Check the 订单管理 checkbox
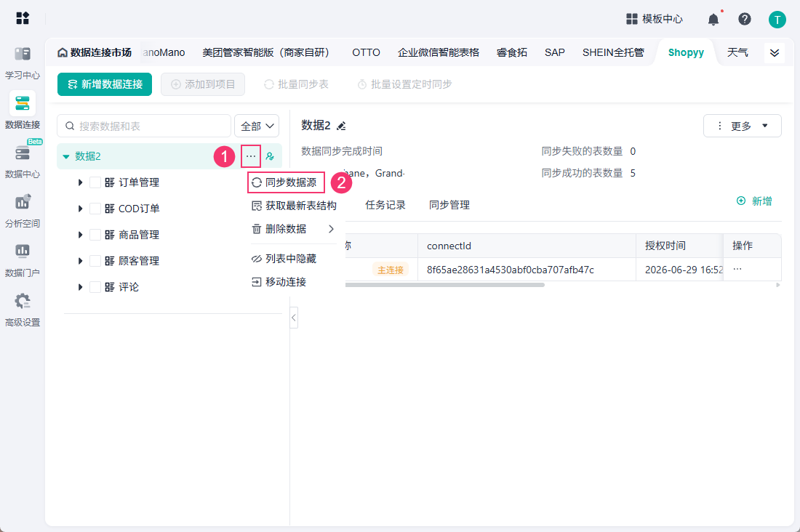The width and height of the screenshot is (800, 532). pos(95,182)
